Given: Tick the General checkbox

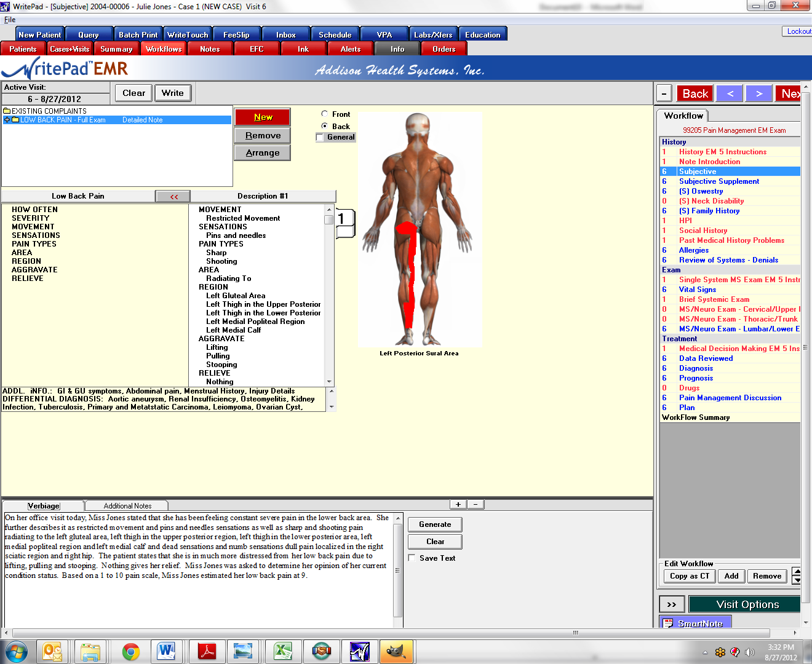Looking at the screenshot, I should [x=320, y=137].
